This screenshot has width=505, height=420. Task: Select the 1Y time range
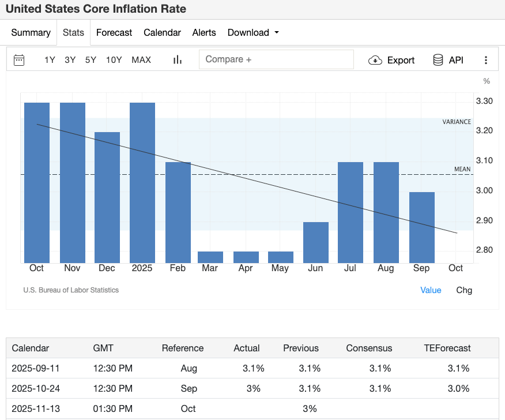tap(50, 60)
